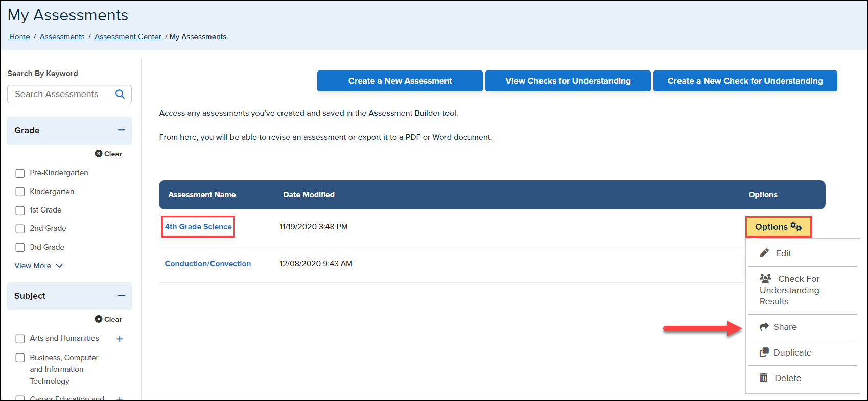Collapse the Grade filter section
Screen dimensions: 868x401
[121, 130]
